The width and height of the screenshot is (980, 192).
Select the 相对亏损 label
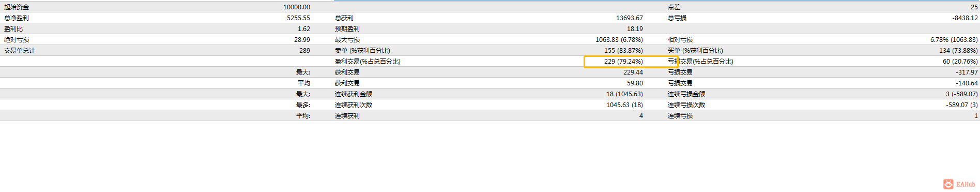click(680, 40)
